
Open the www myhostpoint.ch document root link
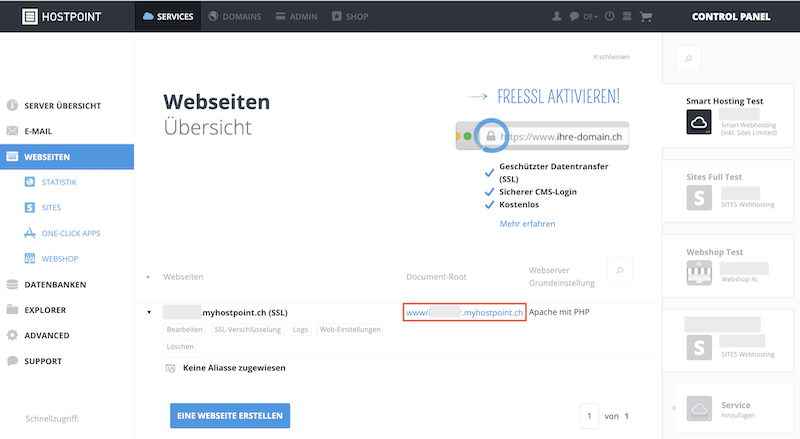click(x=464, y=312)
